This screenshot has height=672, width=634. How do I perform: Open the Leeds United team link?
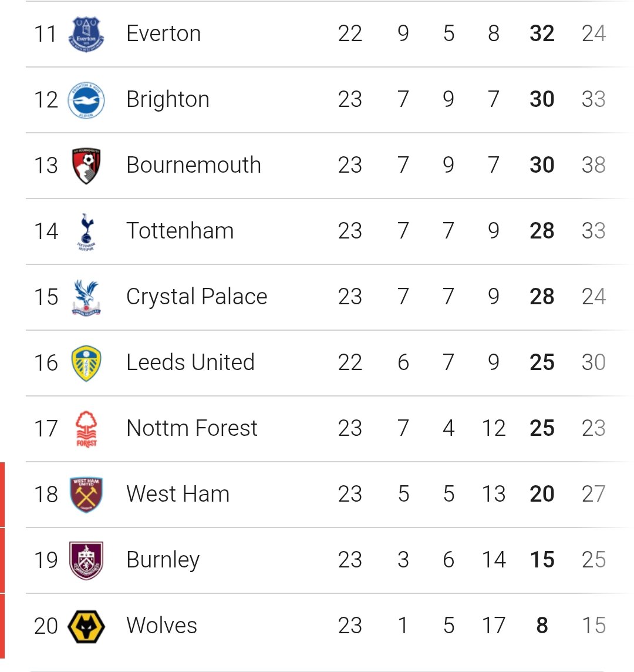pos(190,363)
